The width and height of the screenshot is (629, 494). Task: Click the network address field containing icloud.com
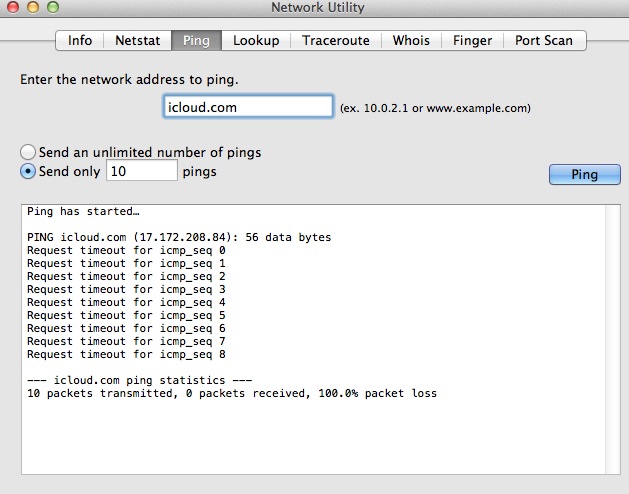(x=247, y=106)
